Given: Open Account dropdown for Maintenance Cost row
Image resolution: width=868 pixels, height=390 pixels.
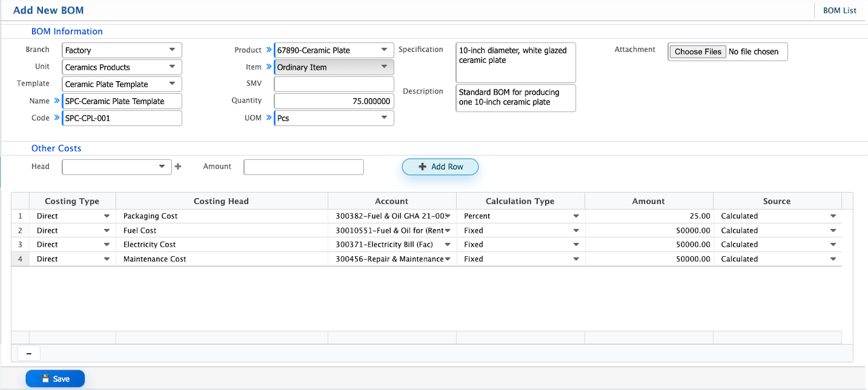Looking at the screenshot, I should [x=392, y=259].
